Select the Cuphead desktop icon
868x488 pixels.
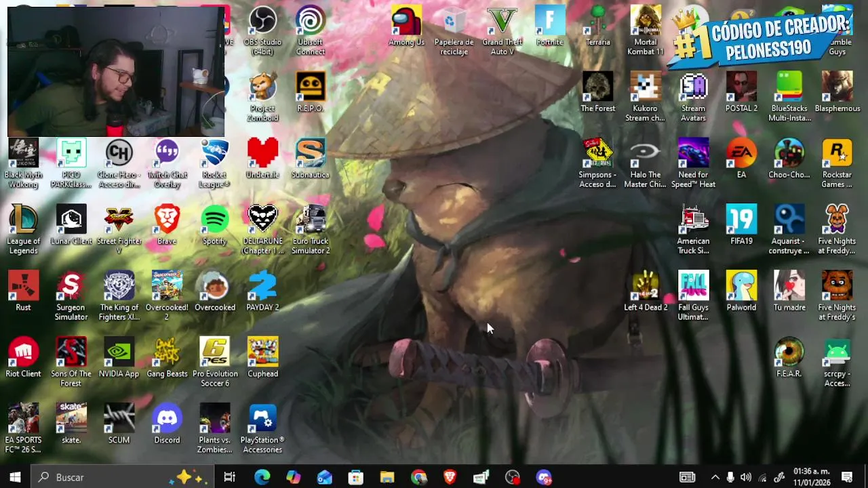point(262,359)
